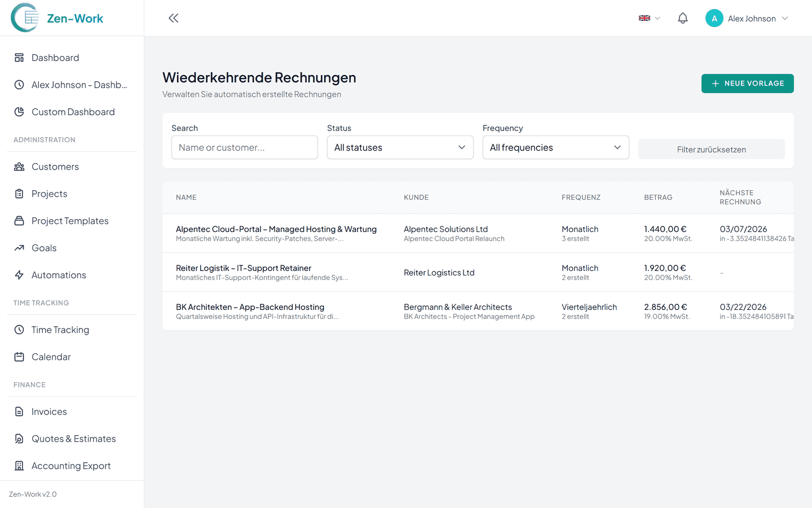Open Project Templates via its lock icon
The width and height of the screenshot is (812, 508).
[x=19, y=221]
